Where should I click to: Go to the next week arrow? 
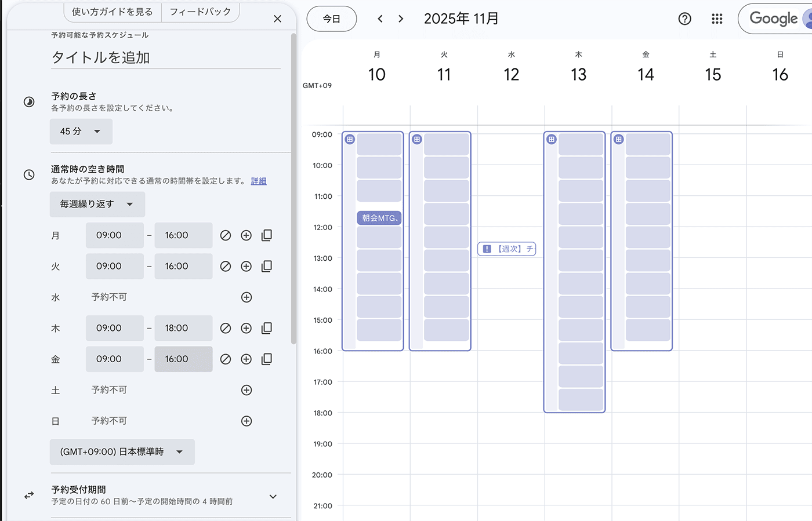(401, 19)
